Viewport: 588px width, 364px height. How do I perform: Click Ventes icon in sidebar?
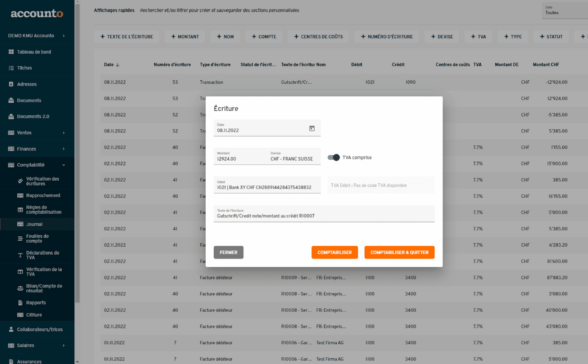(x=11, y=133)
